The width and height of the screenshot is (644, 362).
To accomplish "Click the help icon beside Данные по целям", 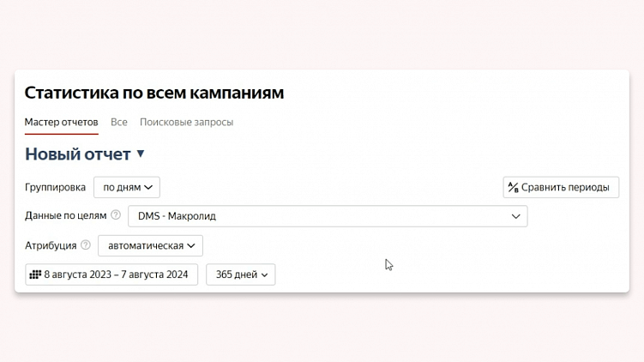I will 116,215.
